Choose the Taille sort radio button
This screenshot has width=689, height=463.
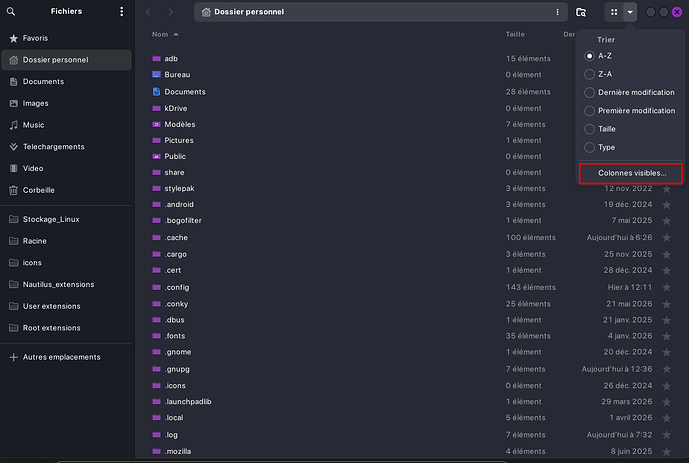click(x=589, y=129)
